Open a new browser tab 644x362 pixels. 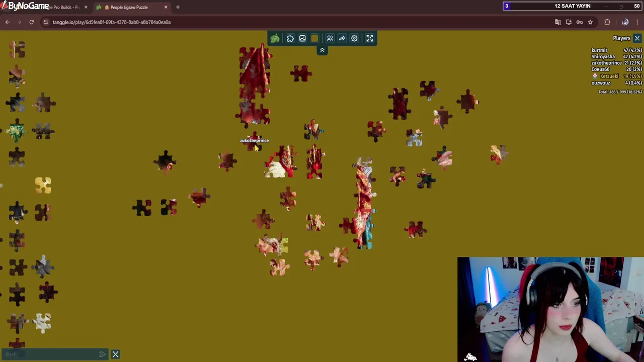pos(178,7)
